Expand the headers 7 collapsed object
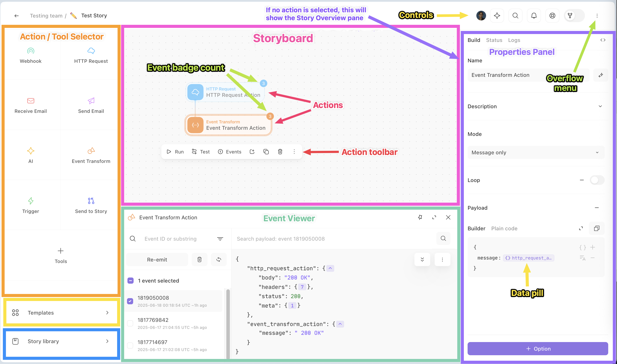This screenshot has height=364, width=617. [302, 287]
